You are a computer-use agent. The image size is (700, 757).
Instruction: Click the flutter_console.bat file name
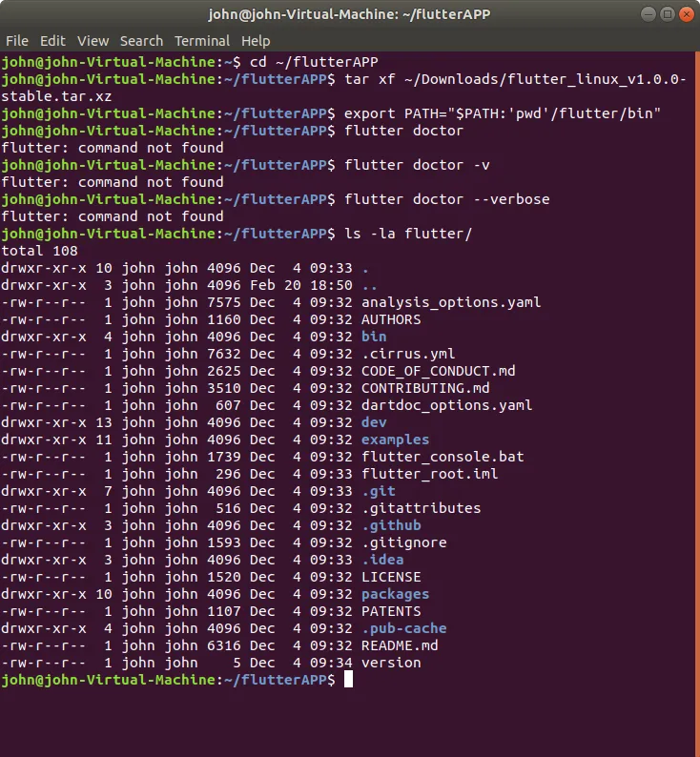click(443, 457)
